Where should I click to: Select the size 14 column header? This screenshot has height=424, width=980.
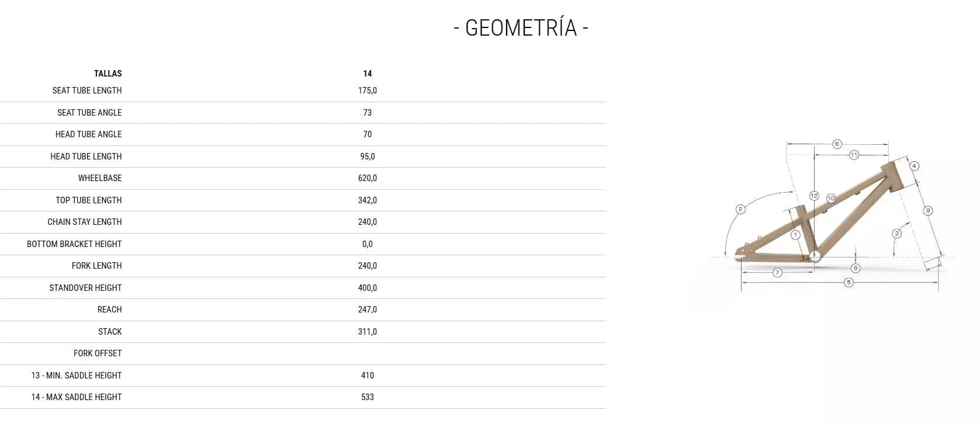click(367, 74)
